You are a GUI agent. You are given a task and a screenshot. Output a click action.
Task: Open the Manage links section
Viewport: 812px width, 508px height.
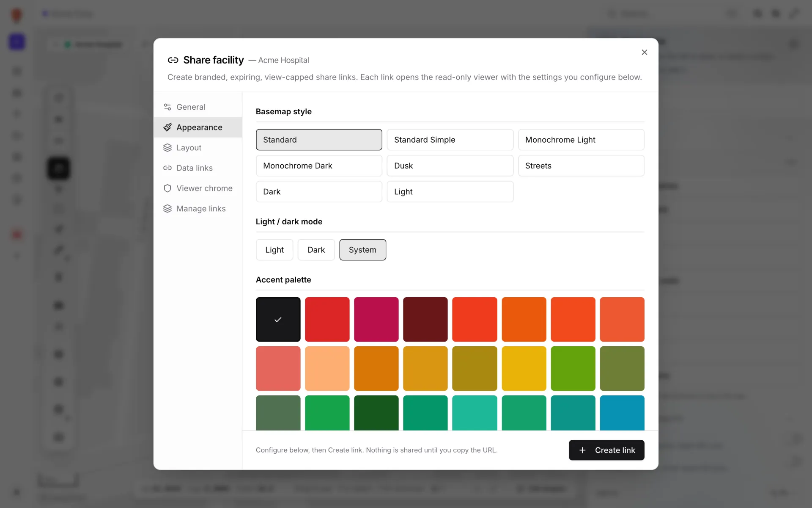pyautogui.click(x=198, y=209)
